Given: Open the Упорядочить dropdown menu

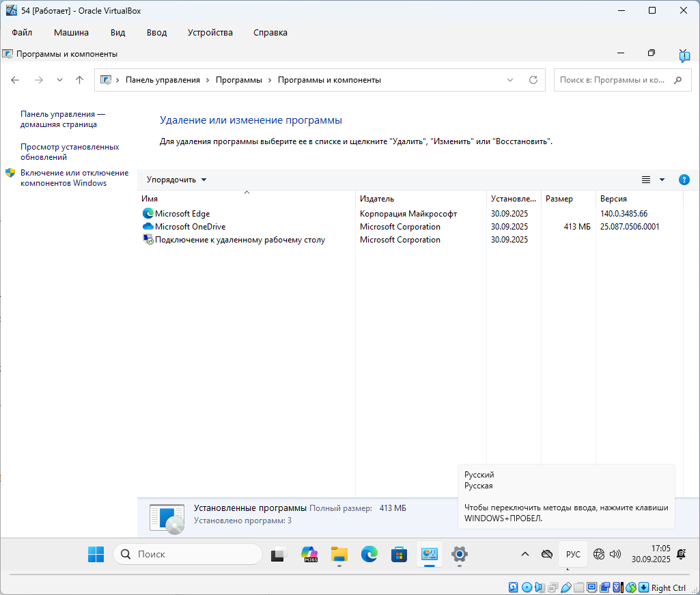Looking at the screenshot, I should pyautogui.click(x=176, y=180).
